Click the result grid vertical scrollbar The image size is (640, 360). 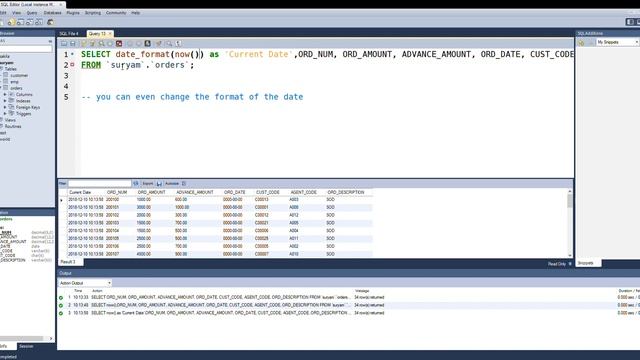point(570,222)
